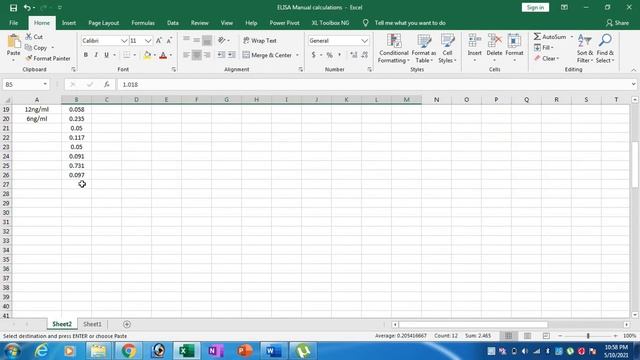Switch to the Formulas tab

[x=143, y=23]
